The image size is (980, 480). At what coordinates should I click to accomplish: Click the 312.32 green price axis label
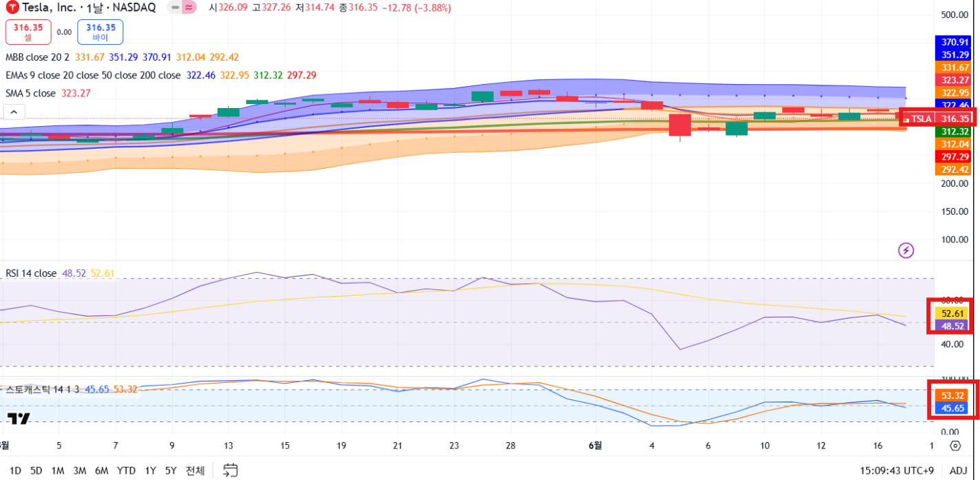tap(955, 132)
